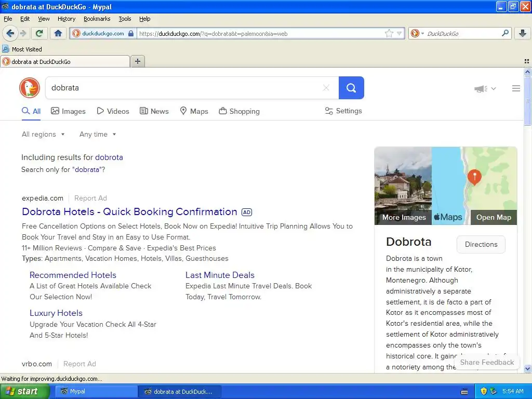The height and width of the screenshot is (399, 532).
Task: Open the Recommended Hotels sublink
Action: click(73, 275)
